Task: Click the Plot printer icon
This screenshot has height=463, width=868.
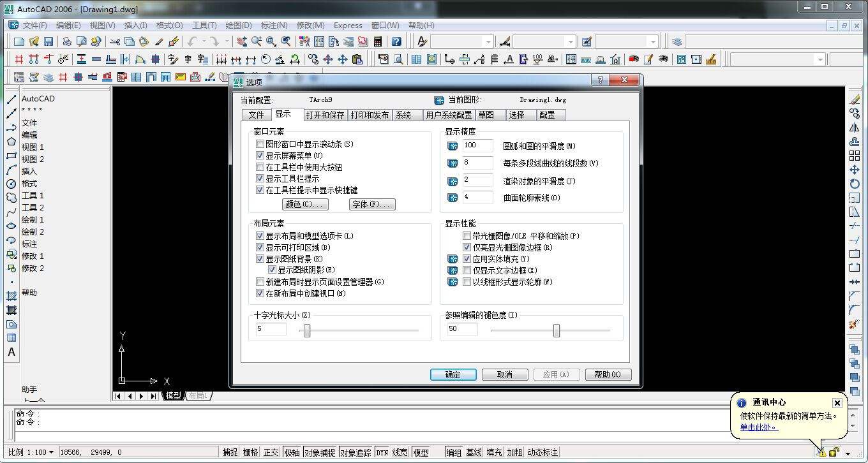Action: point(67,41)
